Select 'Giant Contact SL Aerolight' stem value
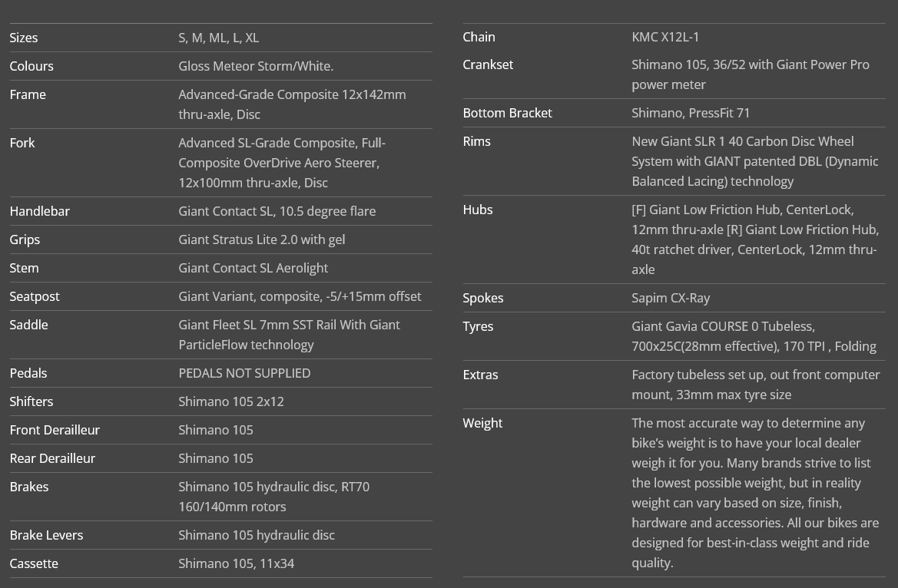Viewport: 898px width, 588px height. (253, 268)
